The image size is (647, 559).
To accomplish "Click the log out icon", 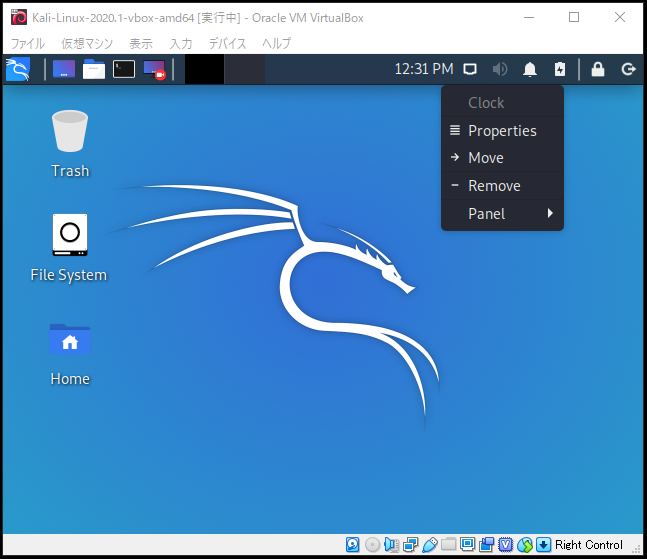I will tap(628, 69).
